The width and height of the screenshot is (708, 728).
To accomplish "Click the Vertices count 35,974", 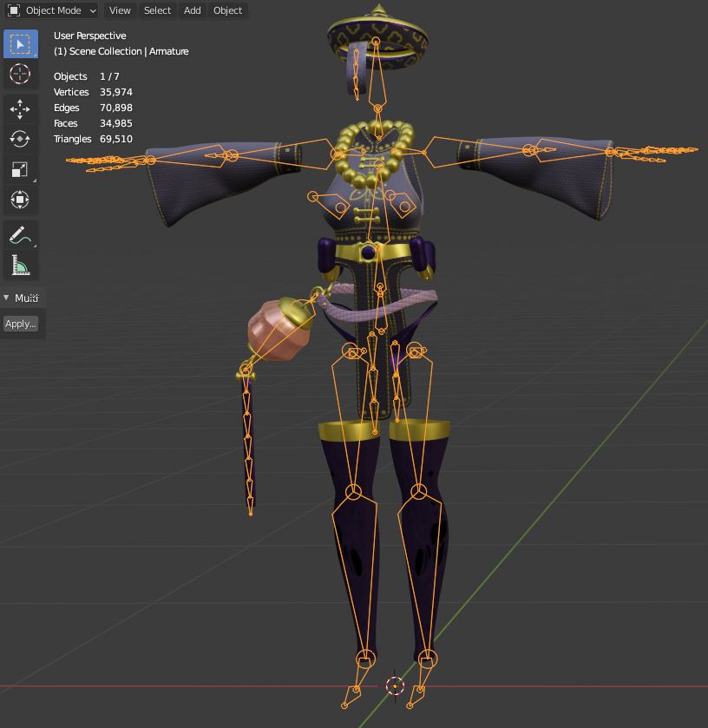I will 116,92.
